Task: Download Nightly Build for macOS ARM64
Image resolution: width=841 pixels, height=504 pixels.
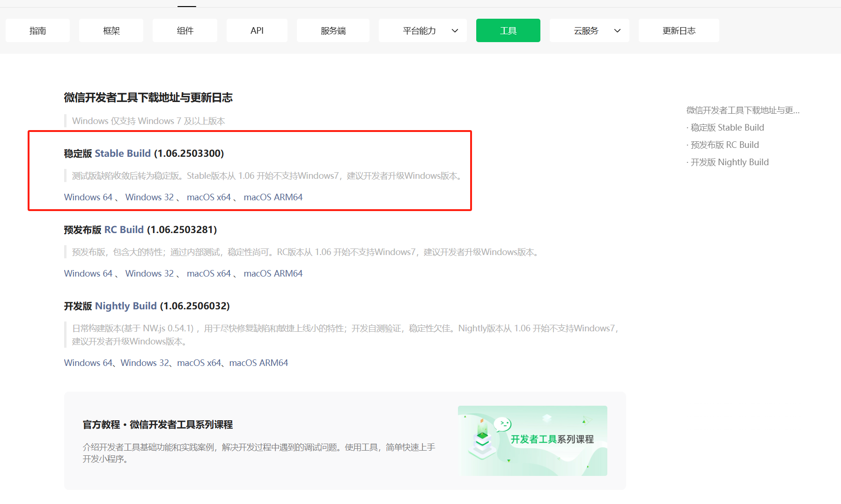Action: (x=258, y=363)
